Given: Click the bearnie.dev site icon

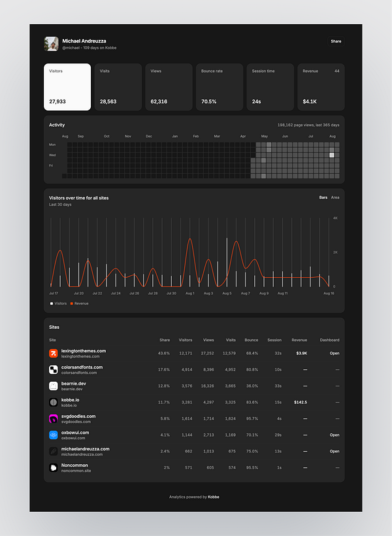Looking at the screenshot, I should tap(54, 386).
